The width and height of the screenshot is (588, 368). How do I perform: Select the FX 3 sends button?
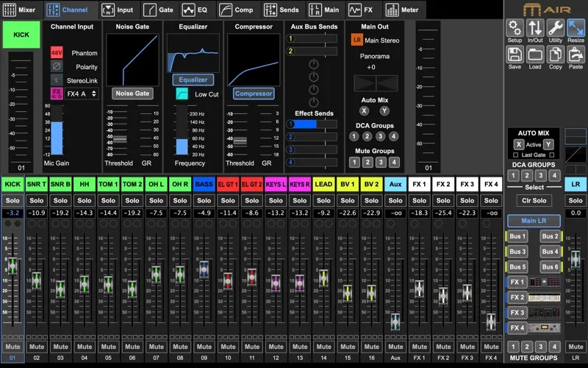[517, 312]
